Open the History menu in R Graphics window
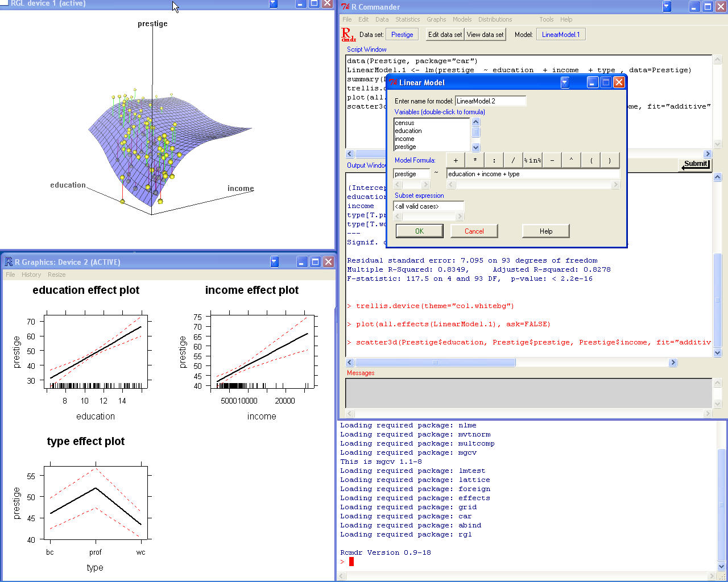Viewport: 728px width, 582px height. (x=31, y=275)
